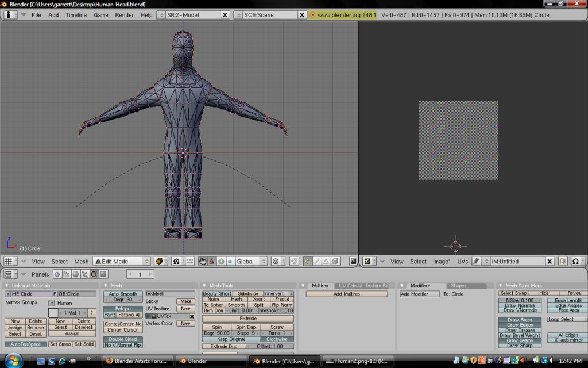The width and height of the screenshot is (588, 368).
Task: Open the vertex group Human selector
Action: 52,303
